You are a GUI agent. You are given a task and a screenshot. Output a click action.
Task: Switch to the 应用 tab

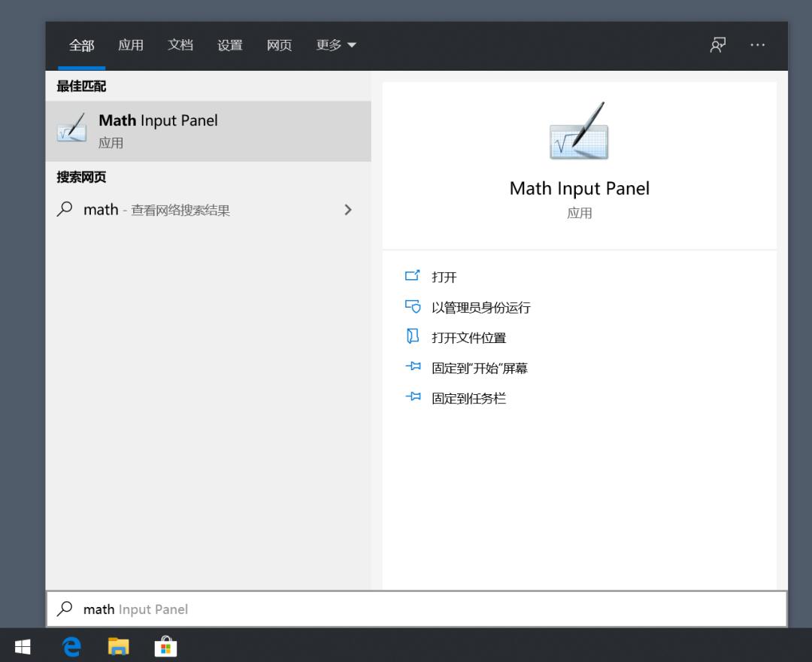[x=131, y=45]
